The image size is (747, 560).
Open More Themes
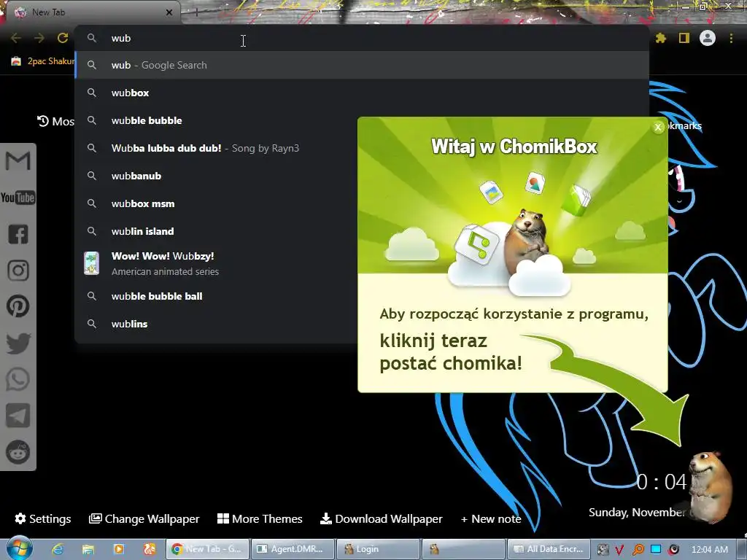click(x=260, y=518)
